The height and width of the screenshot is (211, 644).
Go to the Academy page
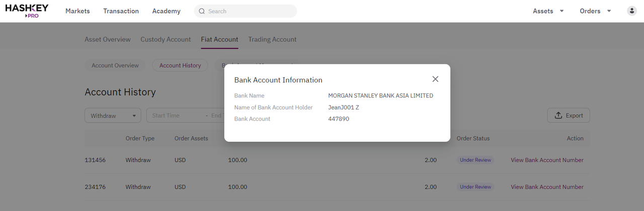pyautogui.click(x=166, y=11)
